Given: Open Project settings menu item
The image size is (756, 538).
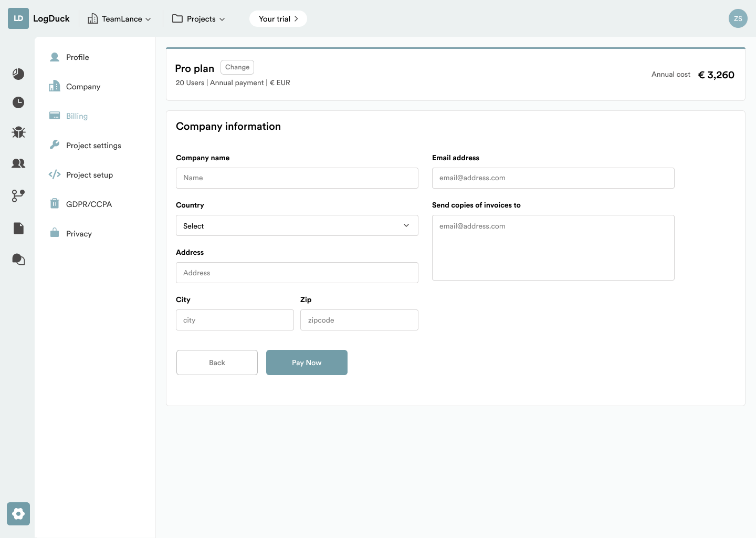Looking at the screenshot, I should 93,146.
